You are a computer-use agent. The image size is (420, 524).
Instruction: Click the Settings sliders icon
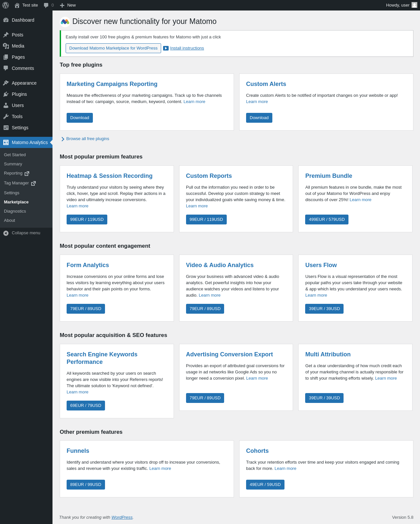6,128
